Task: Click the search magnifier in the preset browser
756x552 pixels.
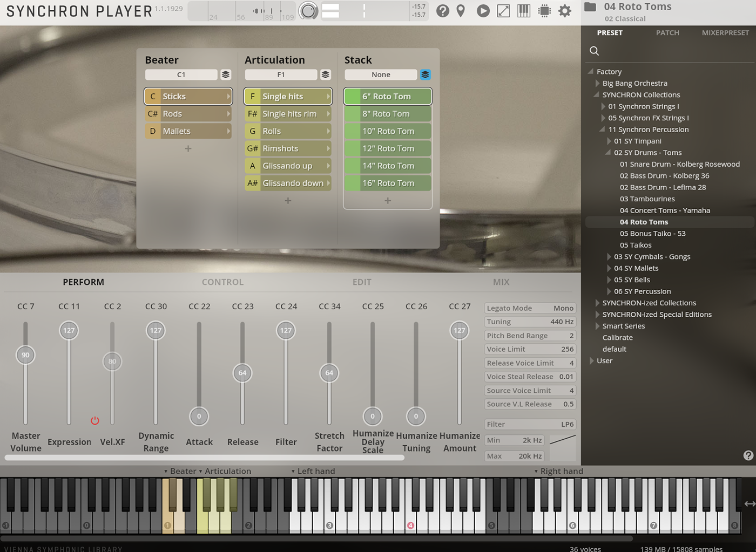Action: pos(595,51)
